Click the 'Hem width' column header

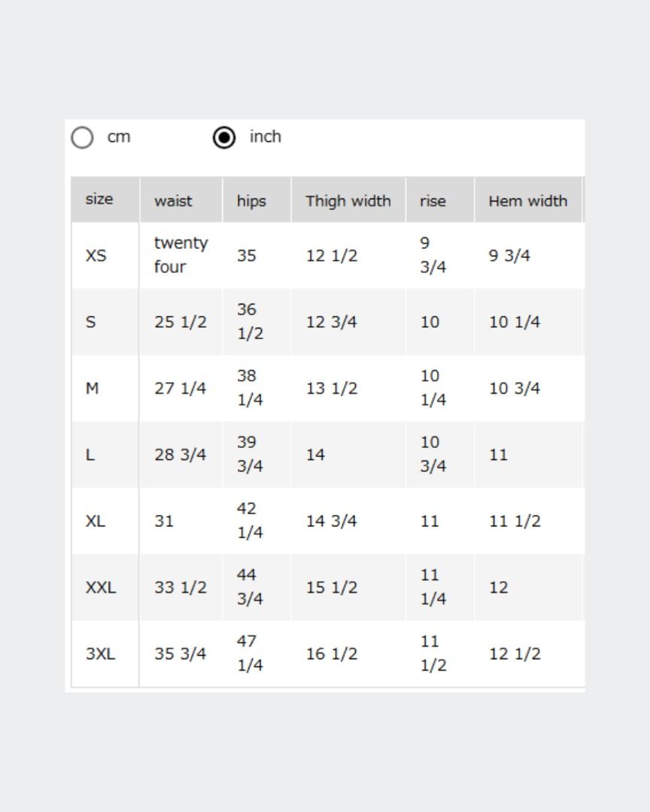(528, 201)
